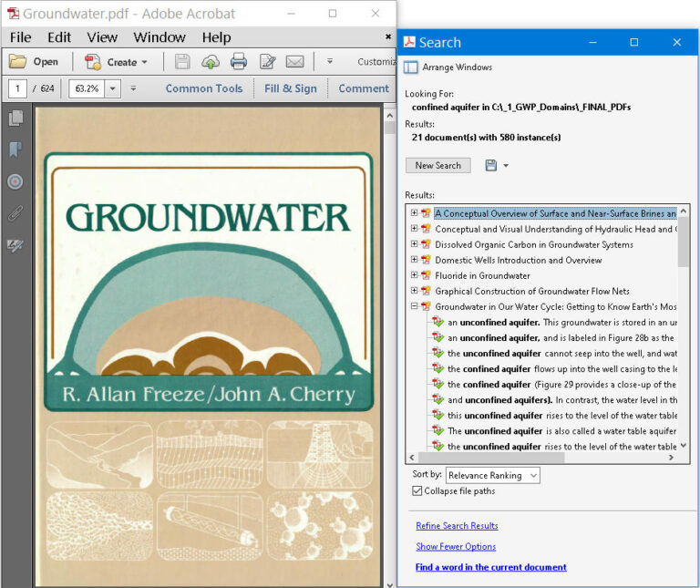Click the save search results disk icon
Screen dimensions: 700x588
tap(491, 165)
